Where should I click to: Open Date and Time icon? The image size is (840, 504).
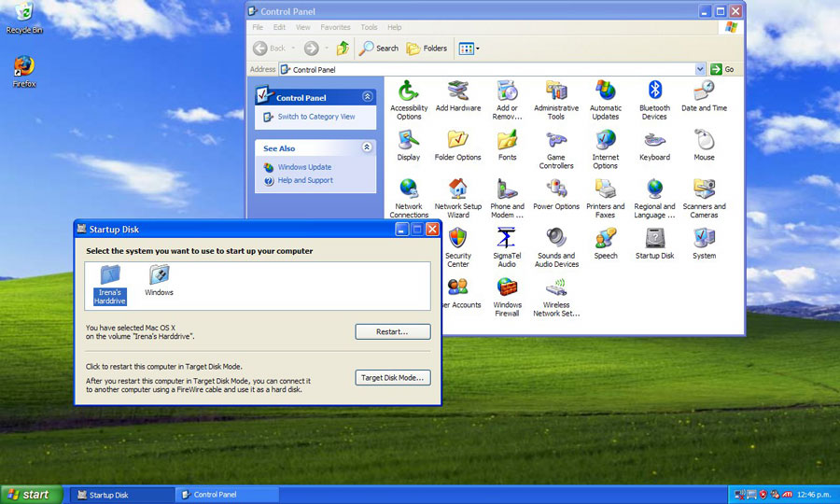click(704, 96)
